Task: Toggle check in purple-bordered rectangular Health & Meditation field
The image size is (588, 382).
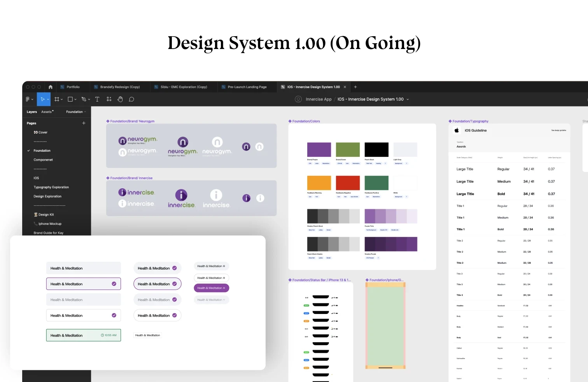Action: tap(114, 284)
